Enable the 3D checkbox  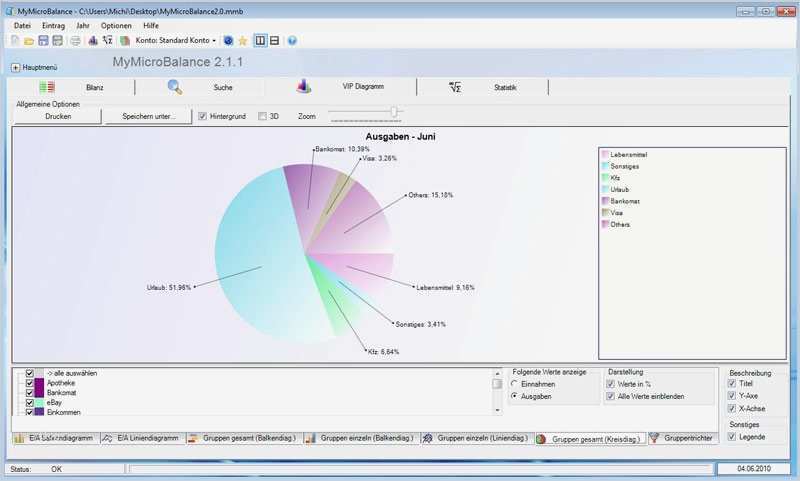click(262, 116)
